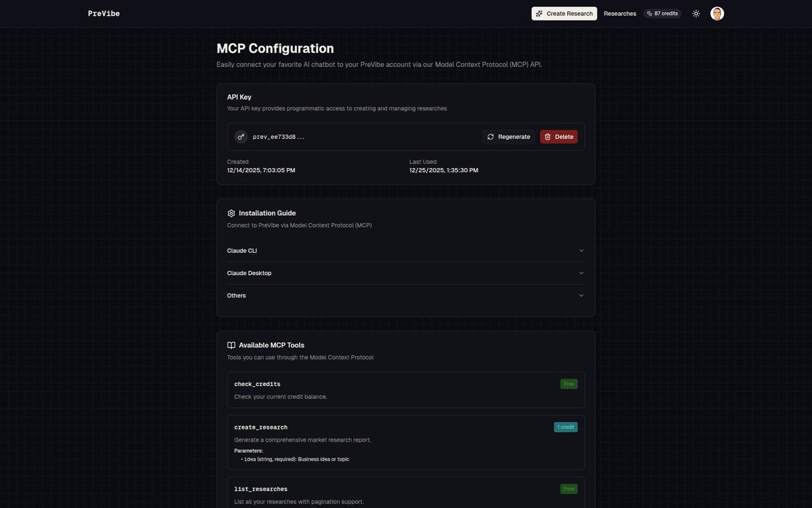The image size is (812, 508).
Task: Click the Free badge on list_researches
Action: click(x=569, y=489)
